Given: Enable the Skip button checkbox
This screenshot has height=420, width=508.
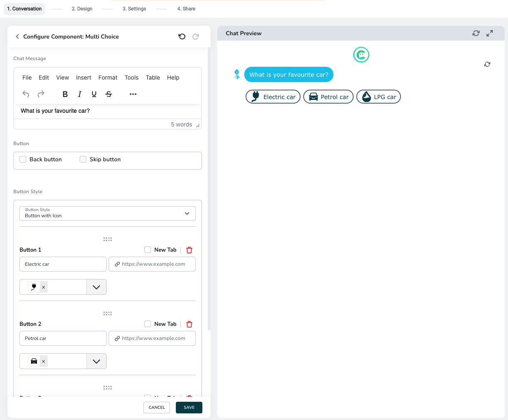Looking at the screenshot, I should (83, 159).
